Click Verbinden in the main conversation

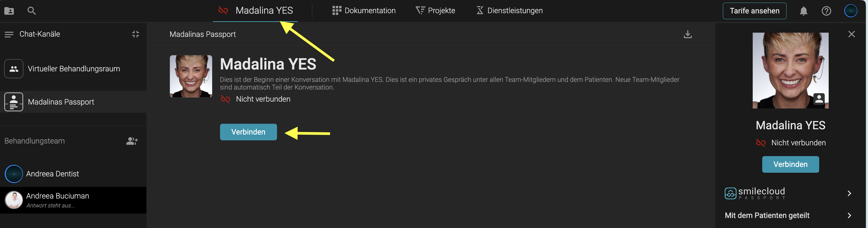point(248,132)
